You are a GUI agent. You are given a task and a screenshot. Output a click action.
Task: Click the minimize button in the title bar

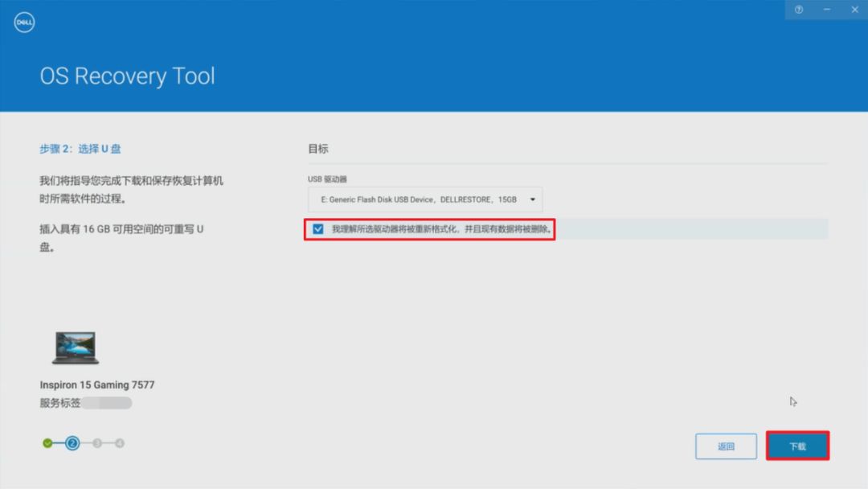point(825,10)
